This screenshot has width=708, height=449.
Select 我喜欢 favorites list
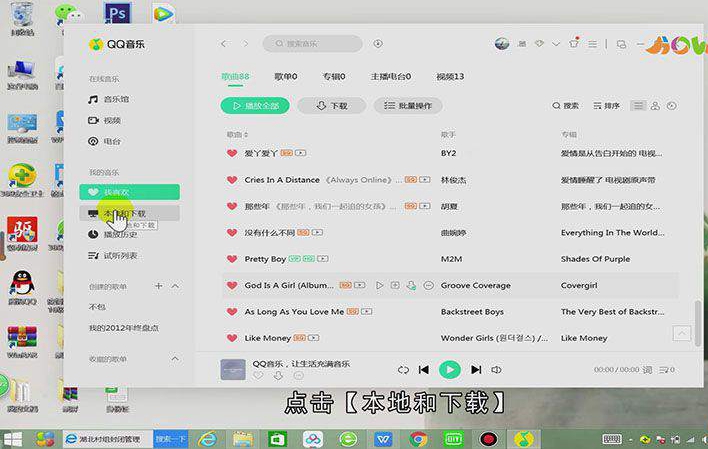130,192
